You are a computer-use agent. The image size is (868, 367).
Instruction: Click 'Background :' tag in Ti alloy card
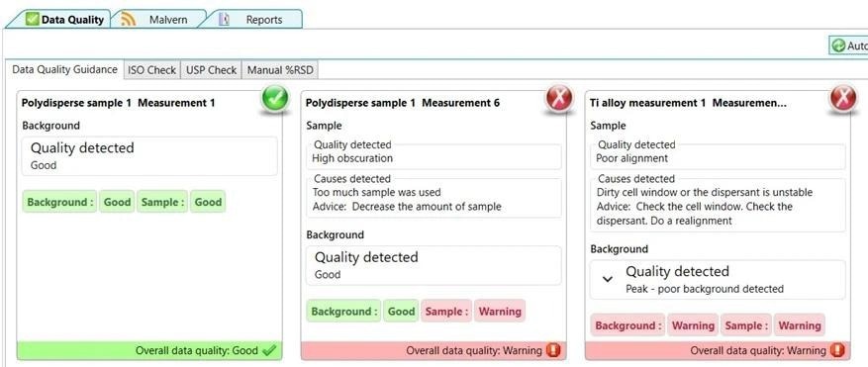click(627, 325)
